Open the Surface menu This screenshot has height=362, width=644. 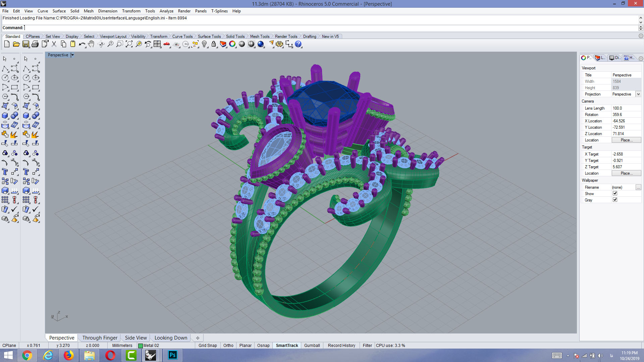[x=59, y=11]
